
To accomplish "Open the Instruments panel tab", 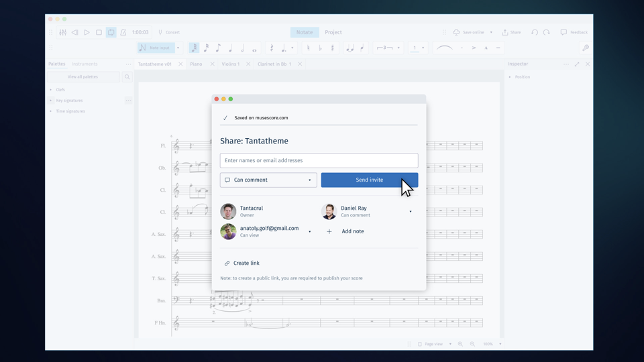I will click(x=85, y=64).
